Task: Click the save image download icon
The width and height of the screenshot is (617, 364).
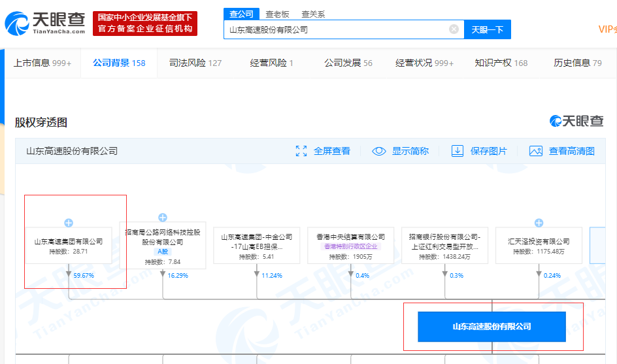Action: pyautogui.click(x=458, y=151)
